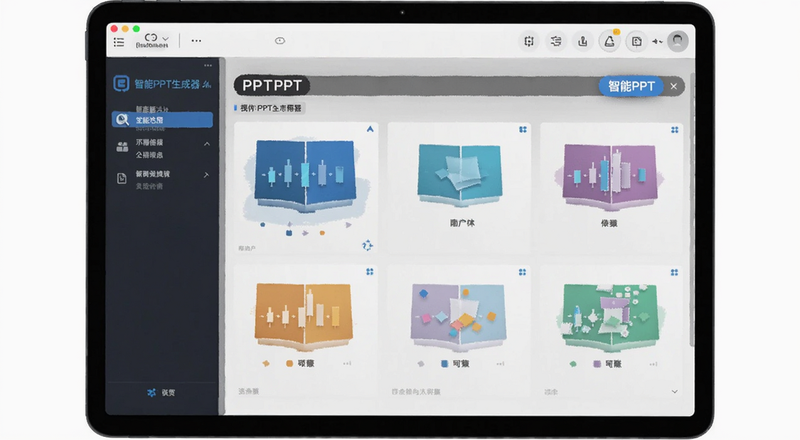Click the grid icon on the green template card
The width and height of the screenshot is (800, 440).
click(x=674, y=273)
